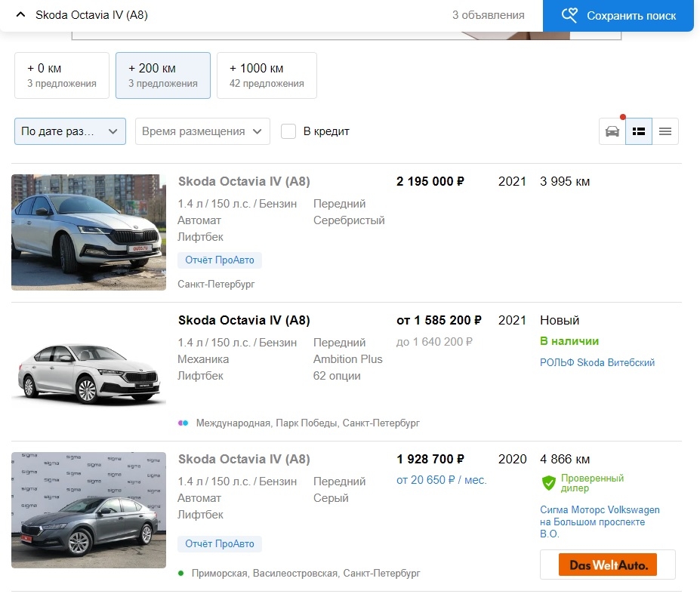Click Приморская, Василеостровская, Санкт-Петербург text
Screen dimensions: 700x600
coord(306,574)
